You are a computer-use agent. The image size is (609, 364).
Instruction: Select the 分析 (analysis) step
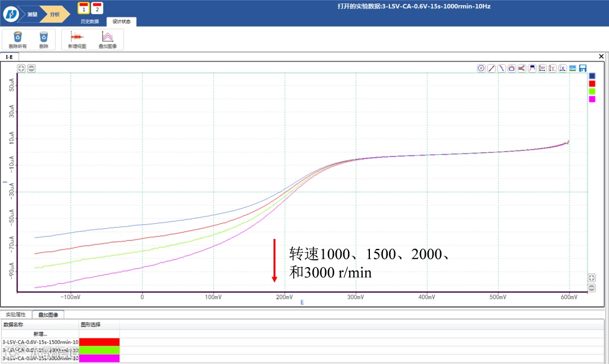[55, 14]
